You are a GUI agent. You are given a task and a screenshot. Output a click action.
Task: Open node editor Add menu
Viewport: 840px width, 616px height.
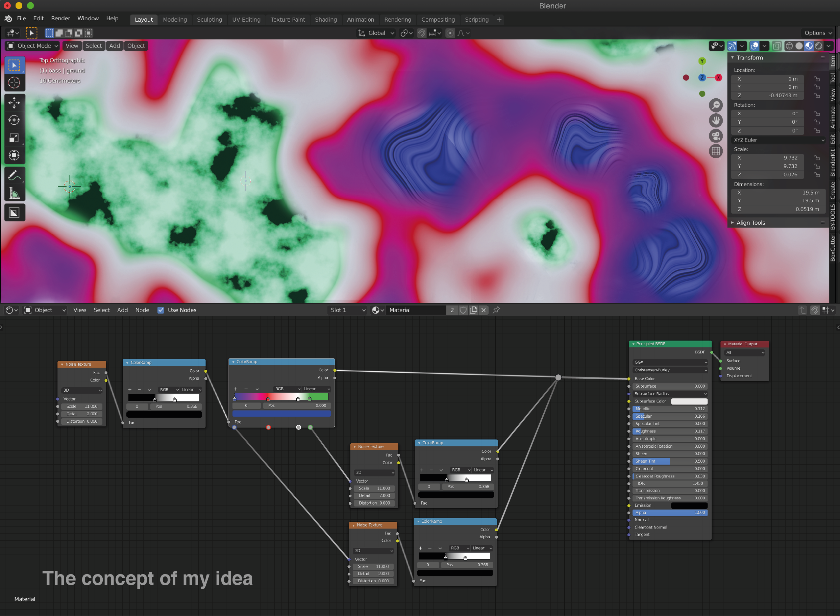tap(122, 310)
